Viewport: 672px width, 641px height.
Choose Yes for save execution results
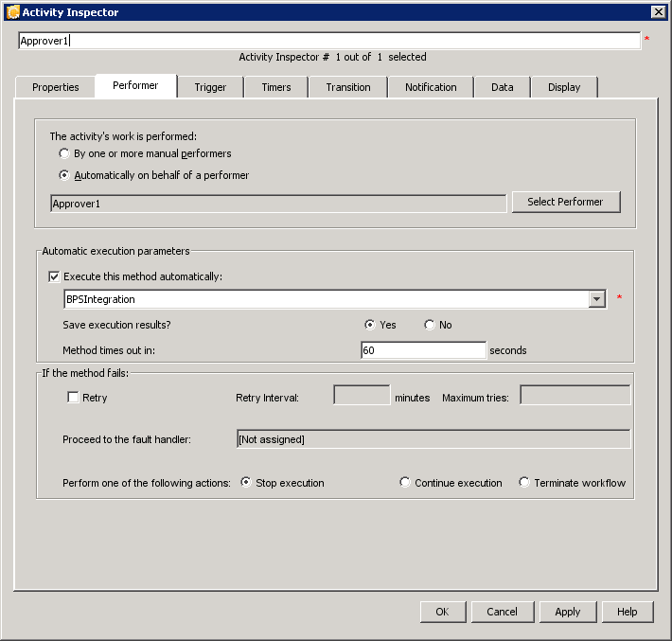point(369,325)
